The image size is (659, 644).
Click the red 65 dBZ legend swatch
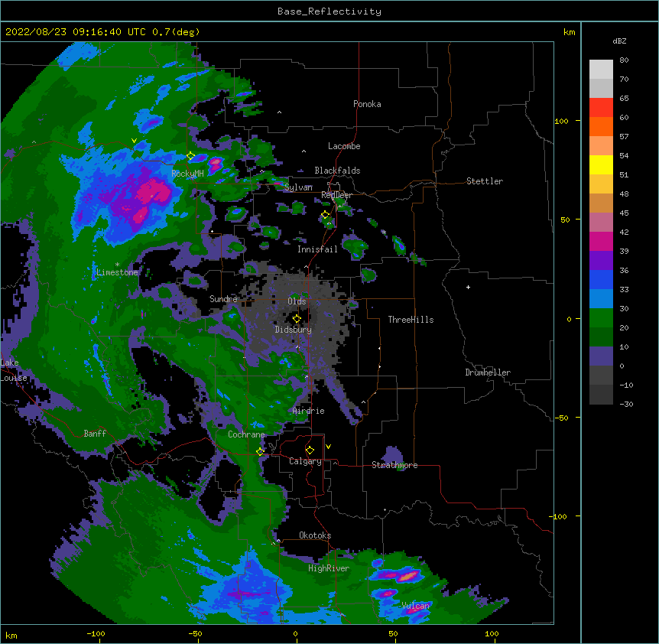click(x=601, y=108)
